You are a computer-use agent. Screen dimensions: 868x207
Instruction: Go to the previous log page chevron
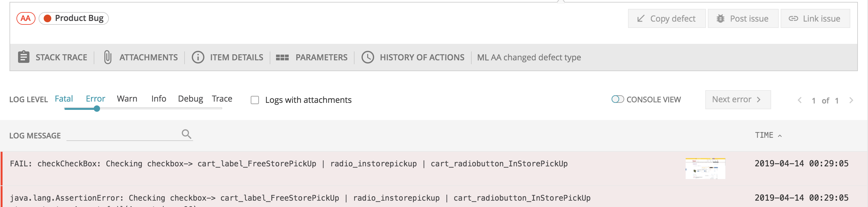pyautogui.click(x=799, y=100)
